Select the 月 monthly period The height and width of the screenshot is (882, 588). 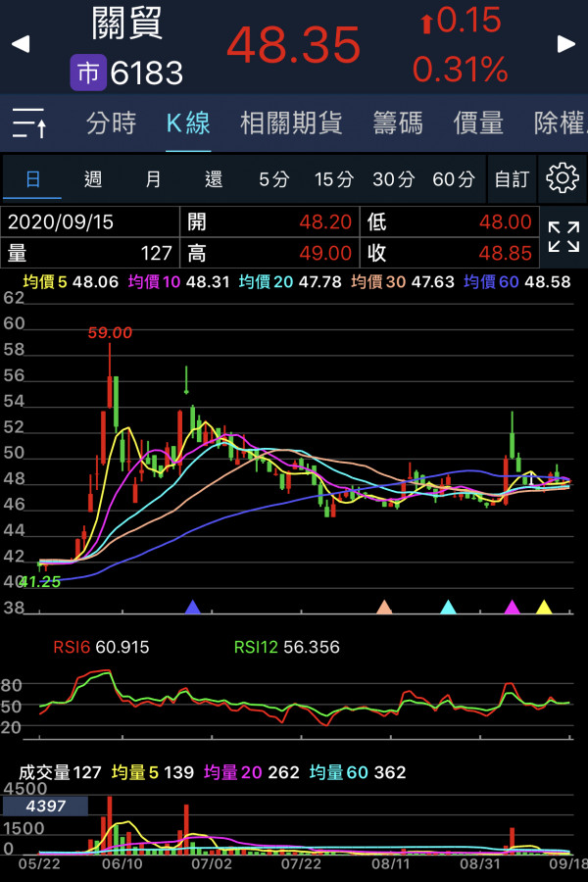click(x=153, y=179)
